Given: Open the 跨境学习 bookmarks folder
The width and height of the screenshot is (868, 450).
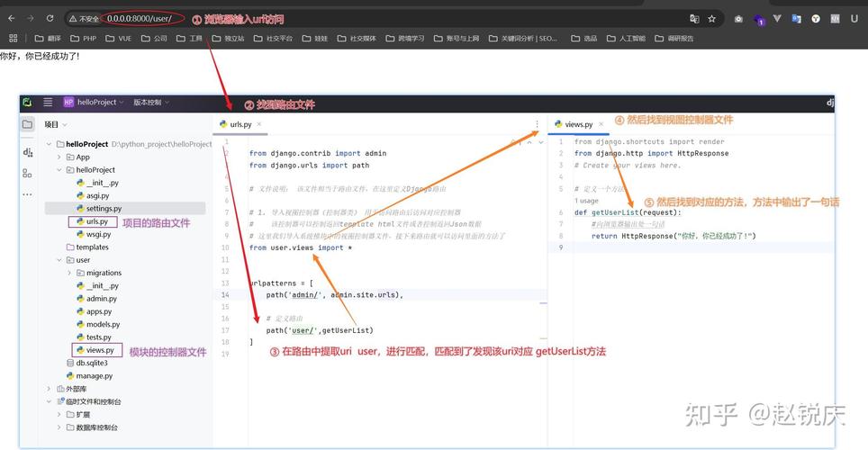Looking at the screenshot, I should tap(405, 38).
